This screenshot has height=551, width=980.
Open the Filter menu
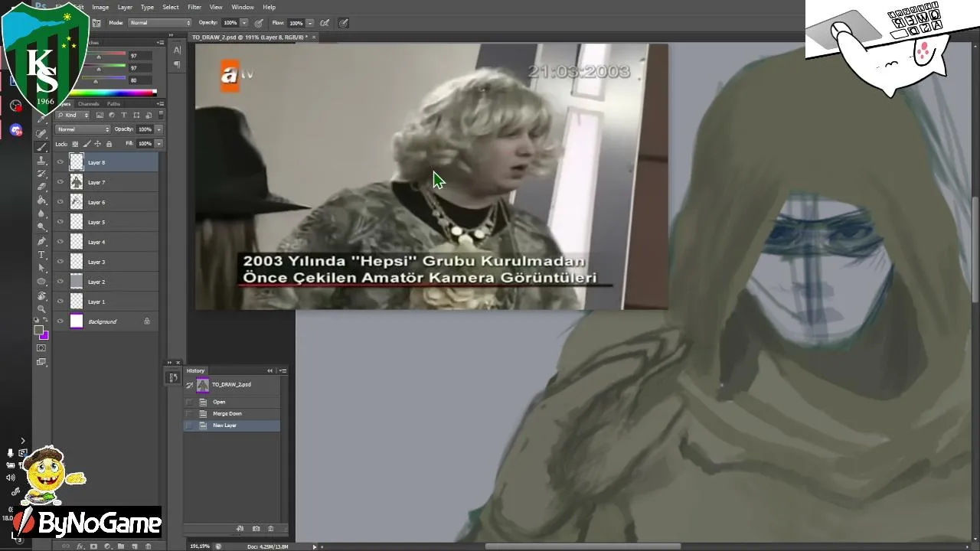pos(194,7)
